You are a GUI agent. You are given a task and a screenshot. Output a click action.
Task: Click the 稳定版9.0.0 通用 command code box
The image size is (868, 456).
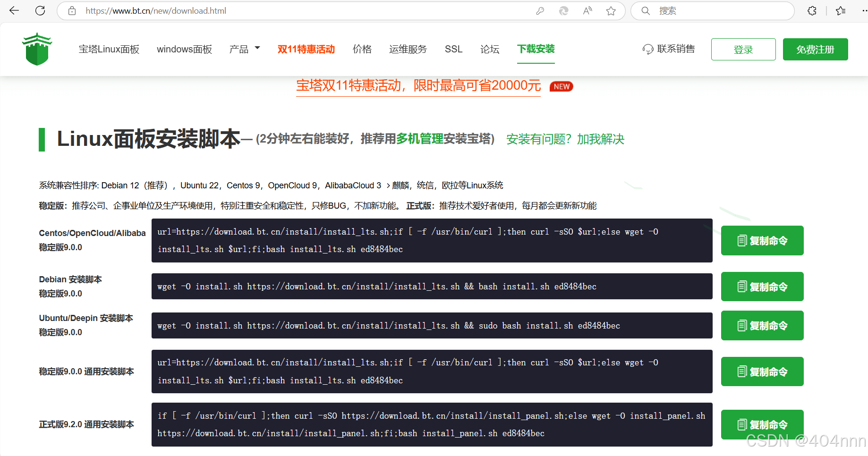[x=432, y=372]
